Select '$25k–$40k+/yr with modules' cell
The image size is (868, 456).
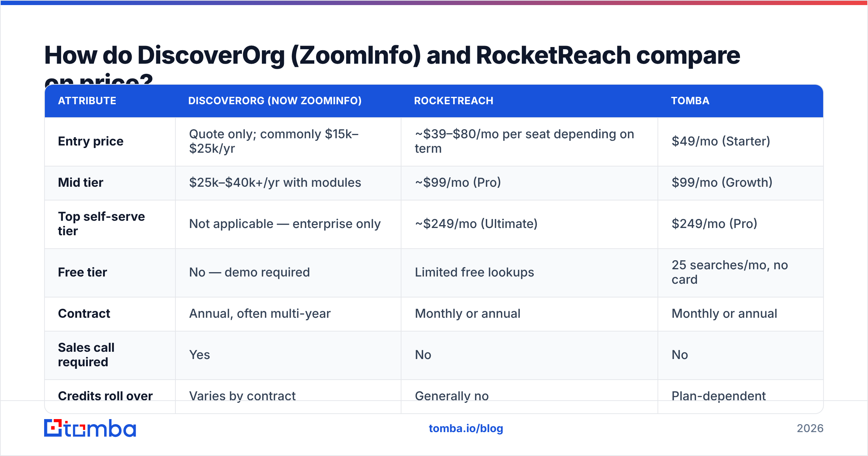(x=288, y=183)
